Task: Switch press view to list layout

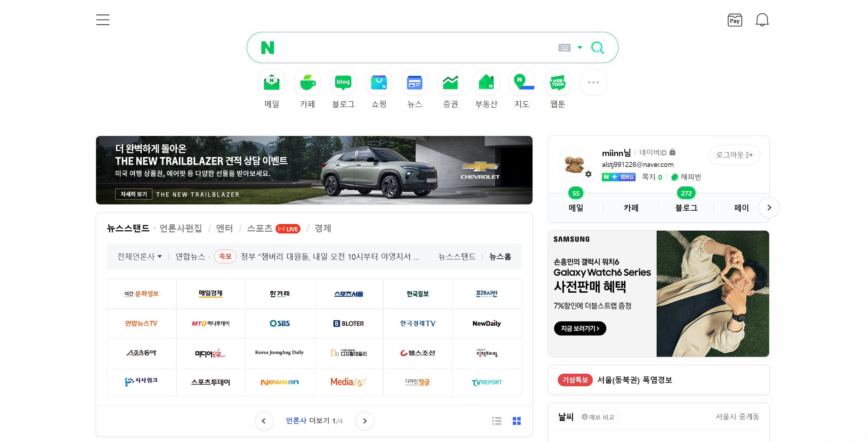Action: [497, 421]
